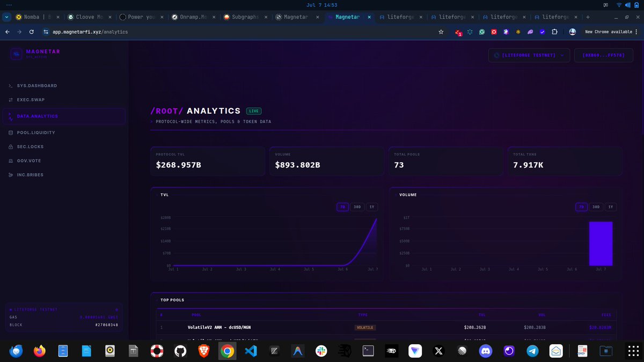The height and width of the screenshot is (362, 644).
Task: Open terminal from the dock
Action: click(x=368, y=351)
